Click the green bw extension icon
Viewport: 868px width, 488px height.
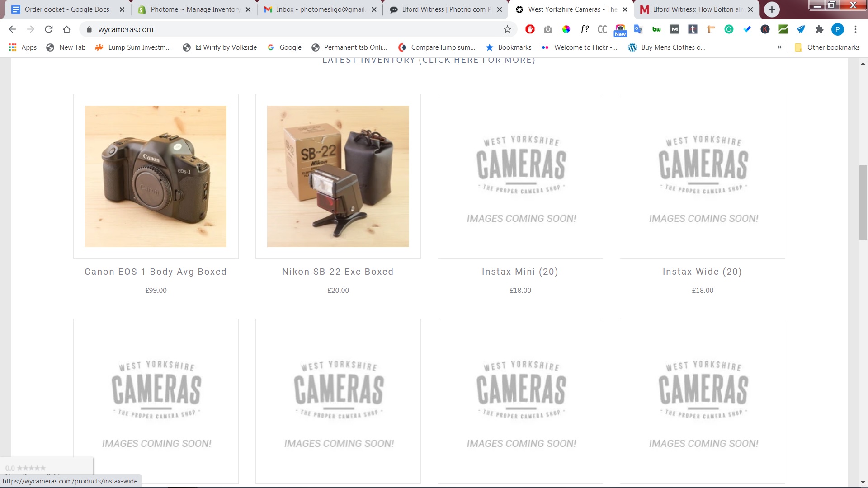[656, 29]
